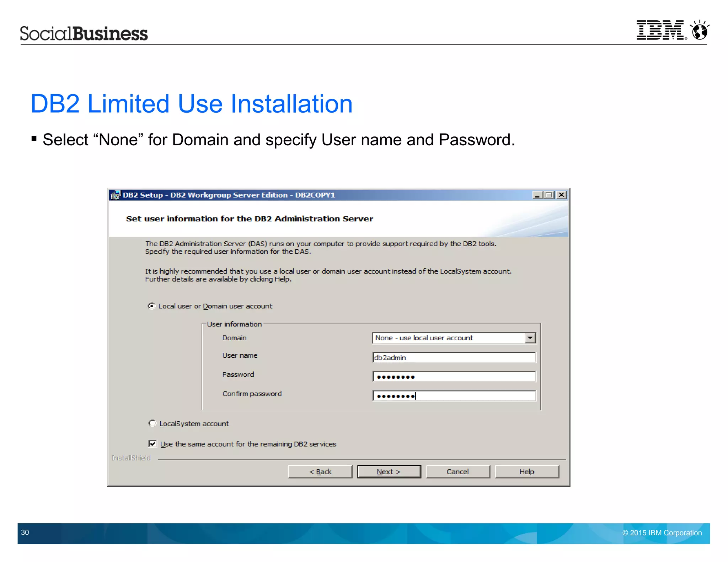Click the IBM logo on the slide

click(x=661, y=30)
